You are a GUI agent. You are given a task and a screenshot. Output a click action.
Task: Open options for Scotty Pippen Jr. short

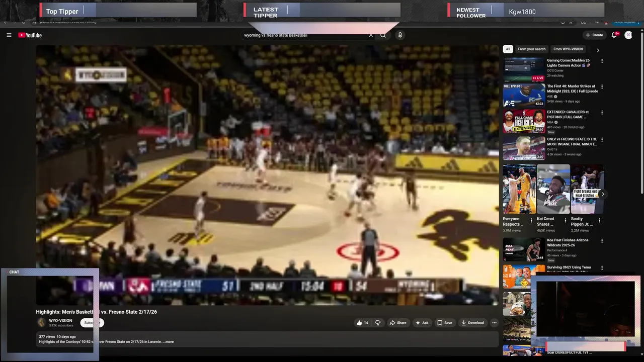point(599,220)
